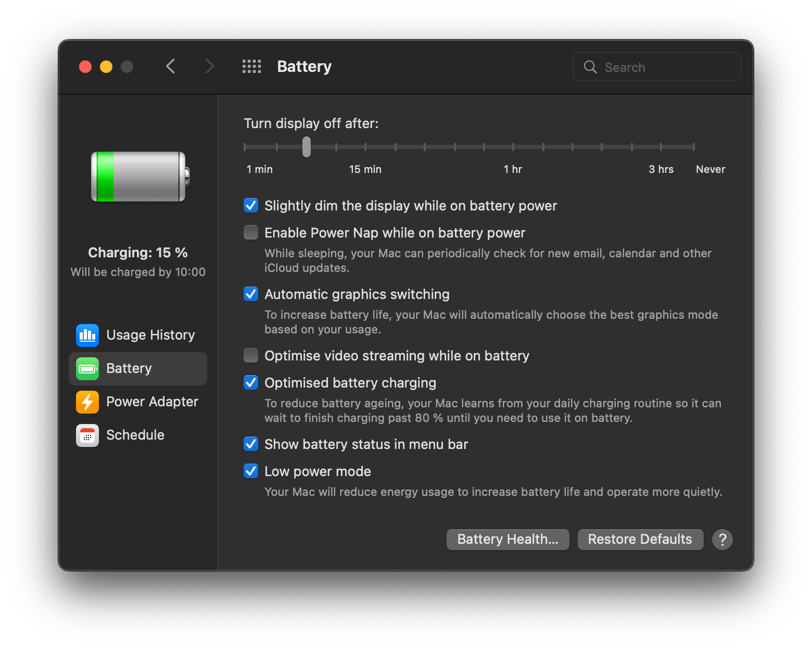Select the Usage History sidebar icon
The height and width of the screenshot is (648, 812).
pyautogui.click(x=87, y=335)
